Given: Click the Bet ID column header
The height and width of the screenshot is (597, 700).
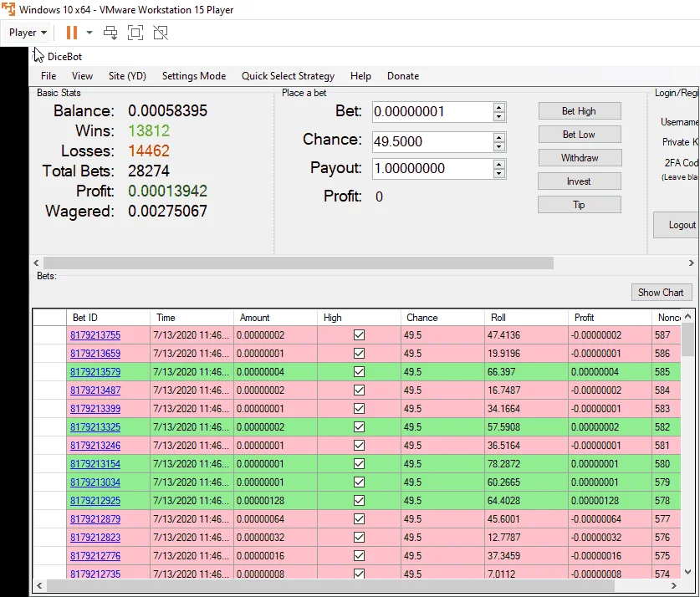Looking at the screenshot, I should click(108, 318).
